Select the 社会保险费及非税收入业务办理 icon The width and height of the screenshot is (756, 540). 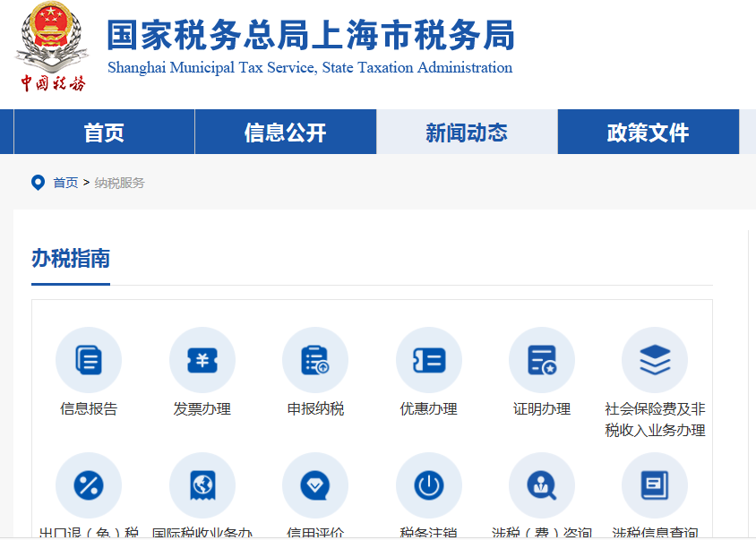coord(655,359)
